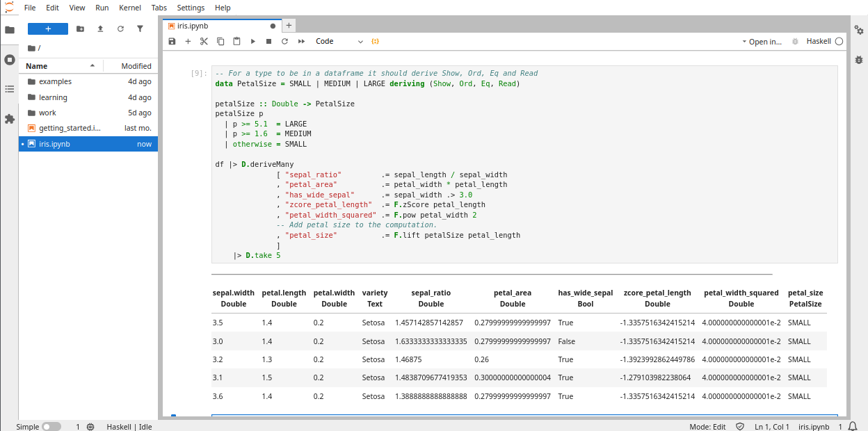Select iris.ipynb in file browser

(88, 144)
